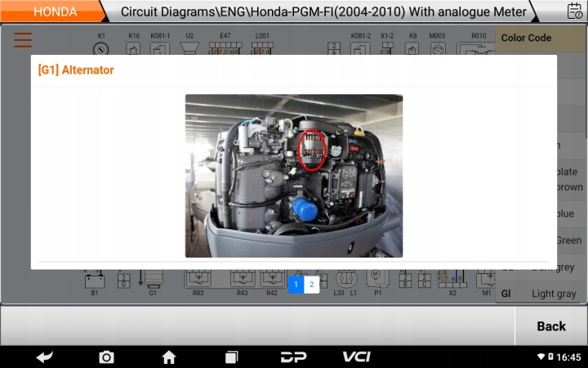Select the P1 motor component symbol
This screenshot has height=368, width=588.
(377, 280)
